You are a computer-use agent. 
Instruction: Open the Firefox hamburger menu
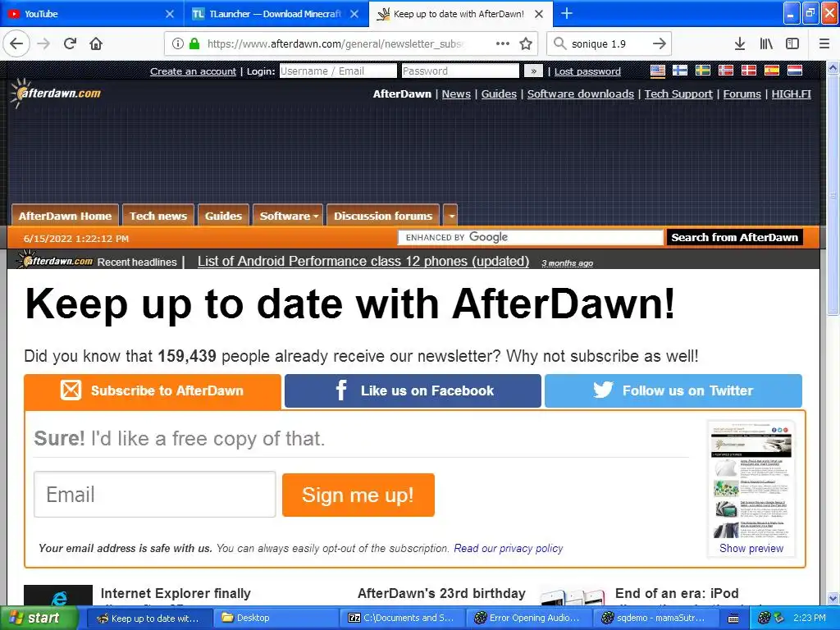point(824,43)
